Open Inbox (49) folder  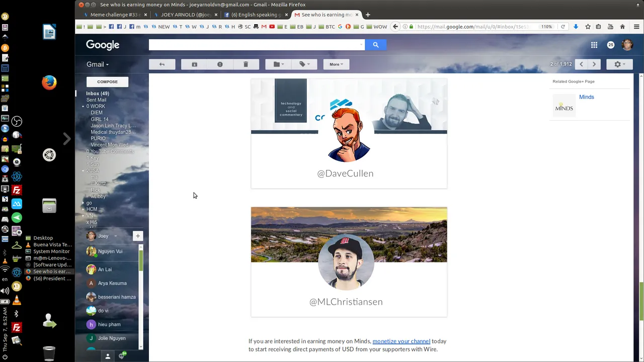pyautogui.click(x=98, y=94)
